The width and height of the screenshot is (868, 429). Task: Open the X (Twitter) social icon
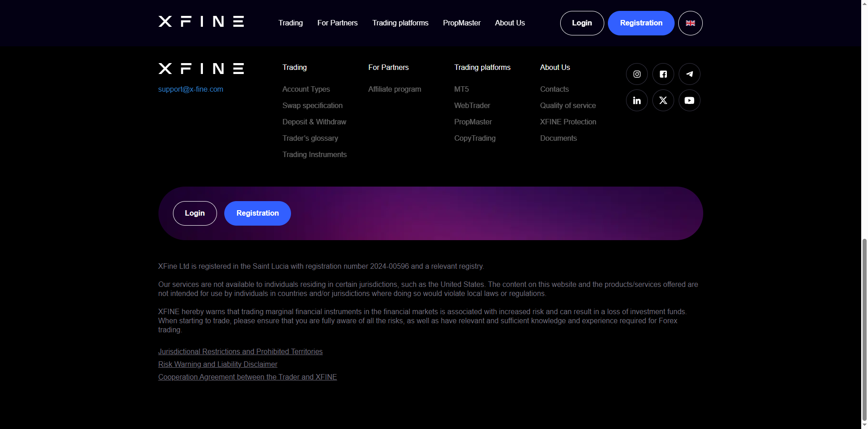pyautogui.click(x=663, y=100)
